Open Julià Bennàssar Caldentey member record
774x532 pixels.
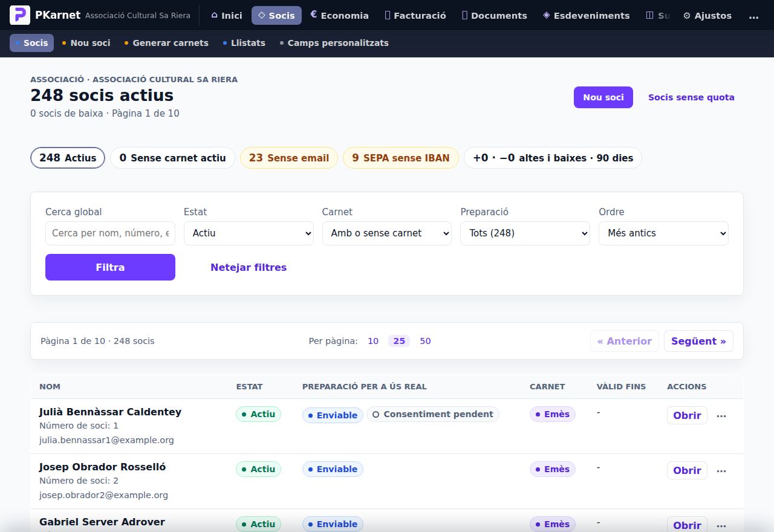[687, 415]
